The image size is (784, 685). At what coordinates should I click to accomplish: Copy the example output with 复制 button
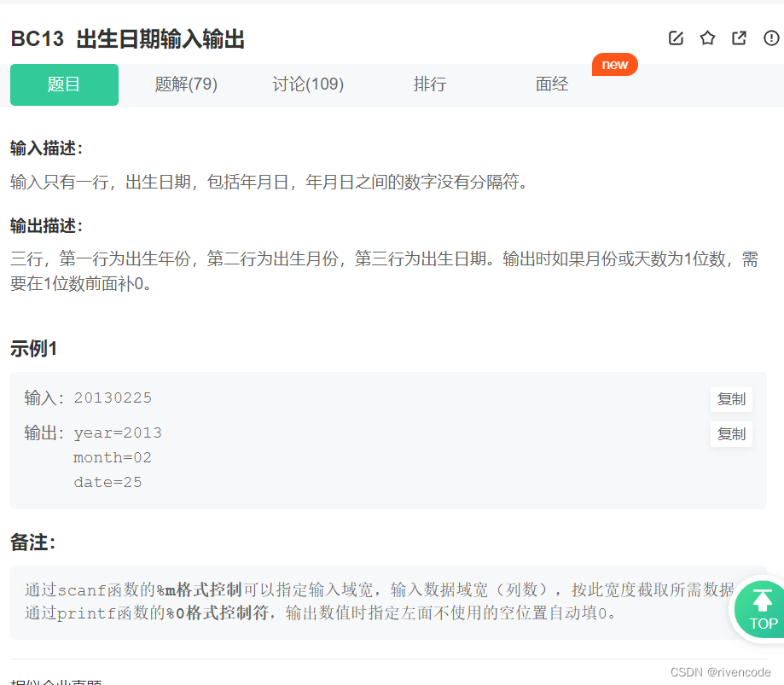pyautogui.click(x=731, y=434)
